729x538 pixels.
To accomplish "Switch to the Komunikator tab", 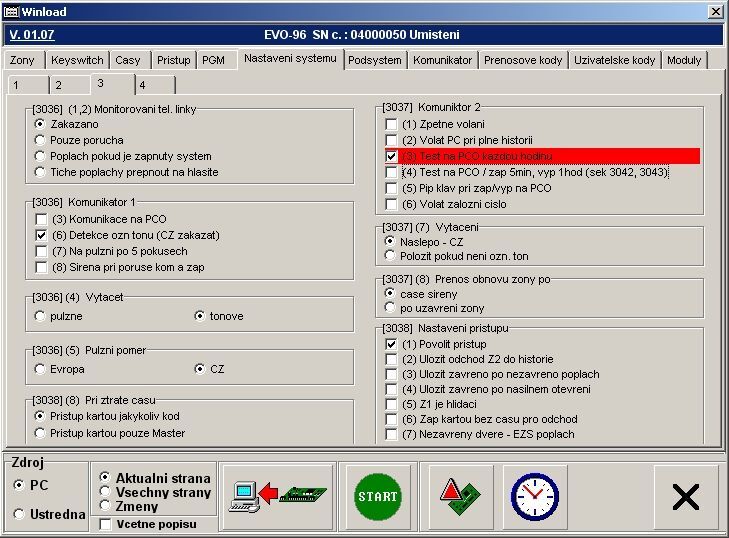I will pyautogui.click(x=442, y=60).
